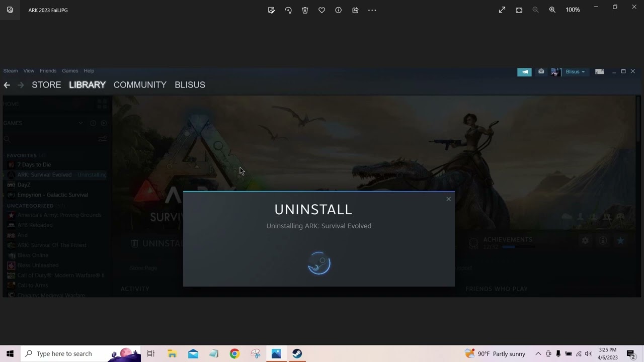
Task: Open the Friends menu in Steam
Action: pos(48,71)
